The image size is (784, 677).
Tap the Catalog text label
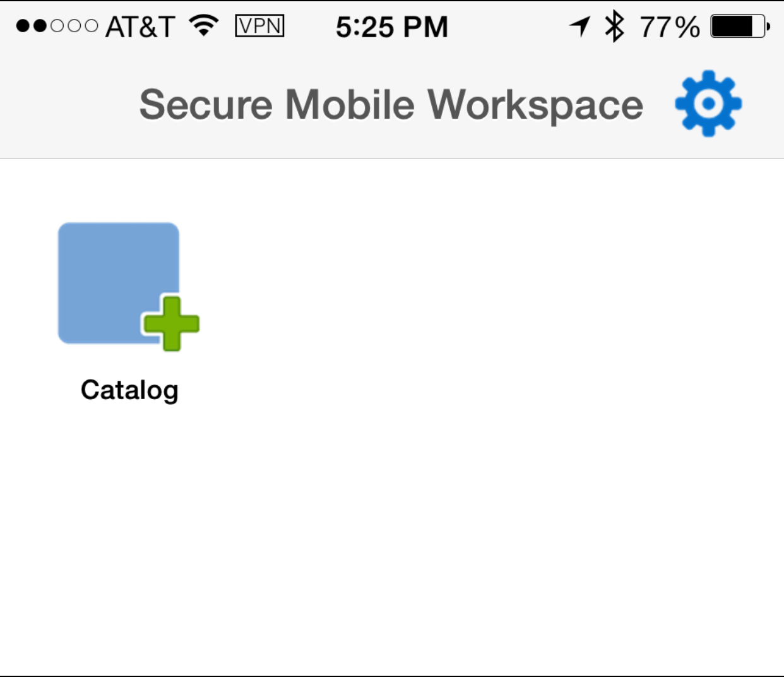129,390
